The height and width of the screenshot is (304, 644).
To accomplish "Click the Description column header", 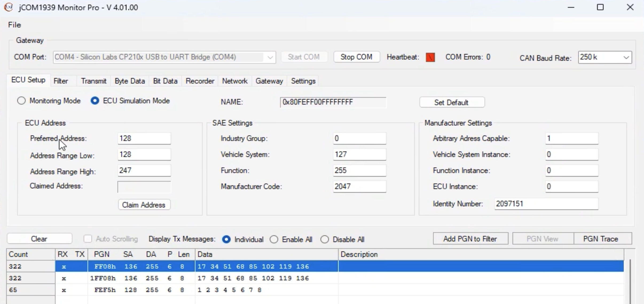I will [481, 254].
